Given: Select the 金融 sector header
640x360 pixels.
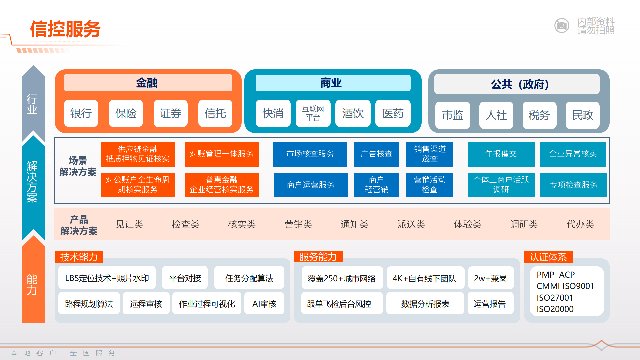Looking at the screenshot, I should 148,83.
